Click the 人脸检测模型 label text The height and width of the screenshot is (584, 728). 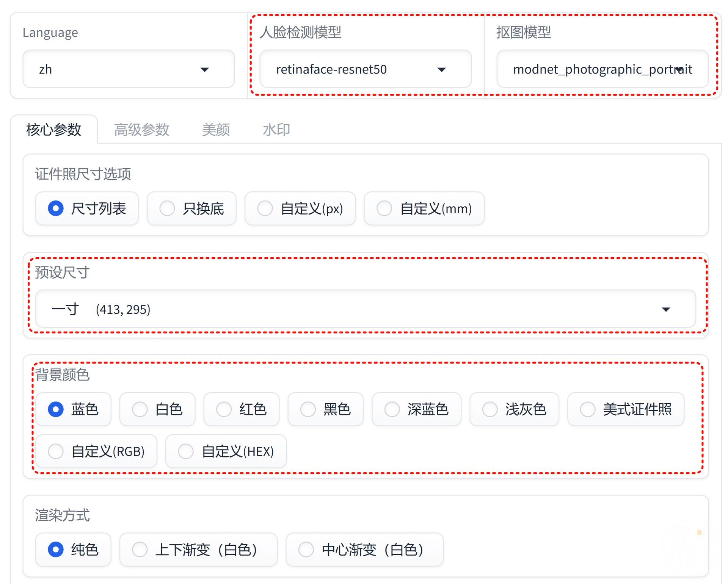pos(300,33)
